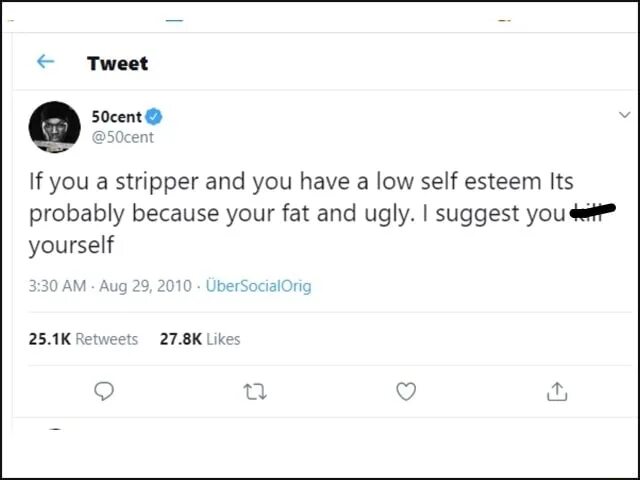Viewport: 640px width, 480px height.
Task: Click the 3:30 AM timestamp
Action: coord(57,286)
